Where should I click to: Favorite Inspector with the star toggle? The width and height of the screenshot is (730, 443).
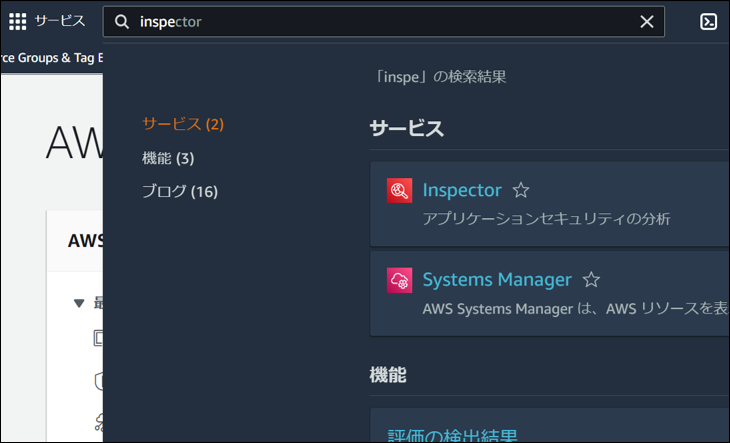click(520, 190)
